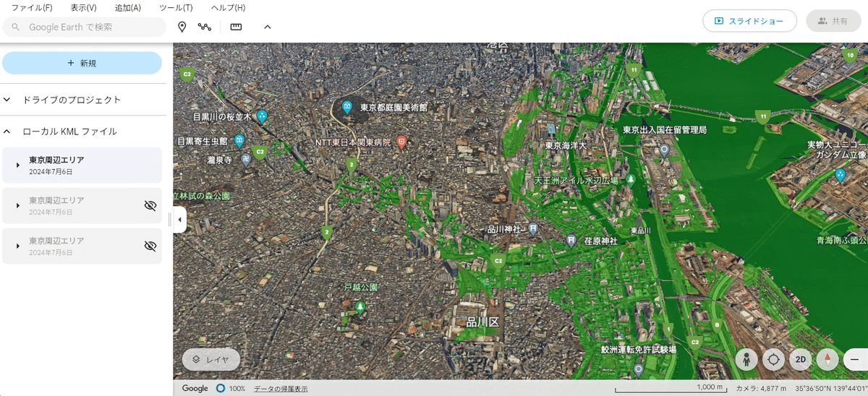Viewport: 868px width, 396px height.
Task: Click the search magnifier icon
Action: point(15,27)
